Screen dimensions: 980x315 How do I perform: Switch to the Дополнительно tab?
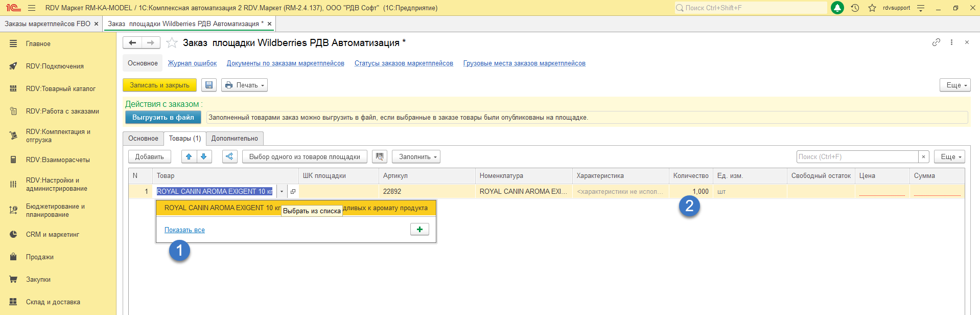(x=235, y=139)
